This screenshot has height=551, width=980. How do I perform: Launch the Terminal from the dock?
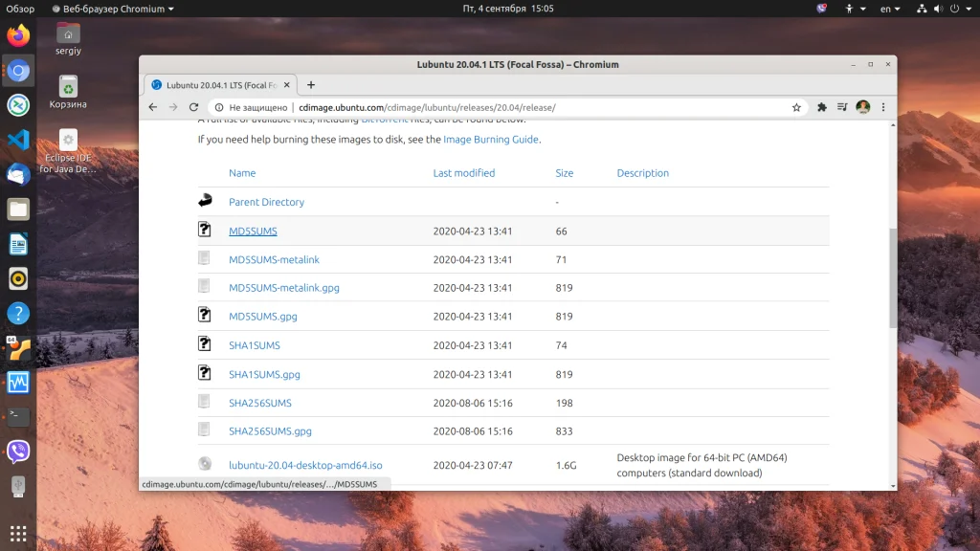click(18, 417)
